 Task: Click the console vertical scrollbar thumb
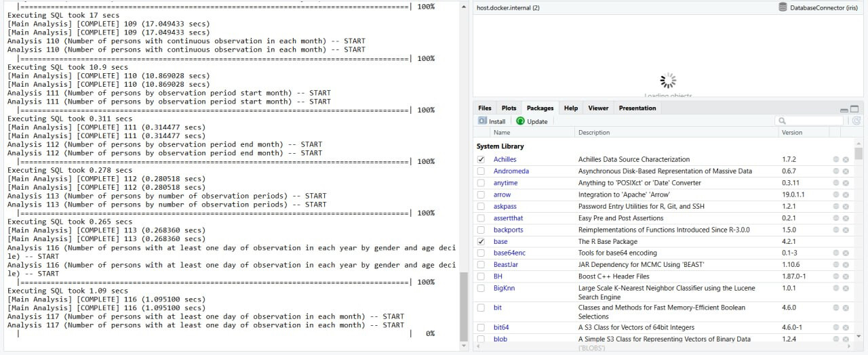464,310
